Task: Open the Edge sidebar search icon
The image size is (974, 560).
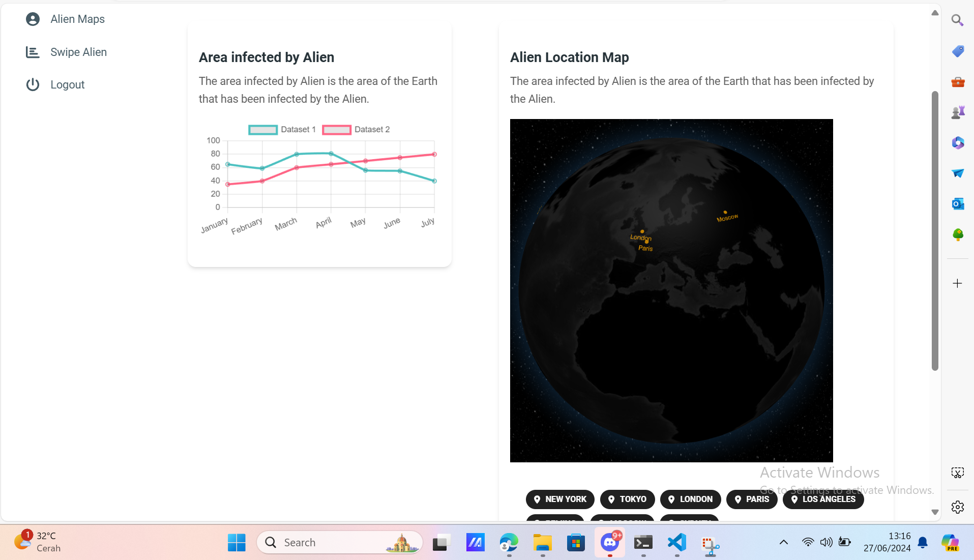Action: (x=958, y=20)
